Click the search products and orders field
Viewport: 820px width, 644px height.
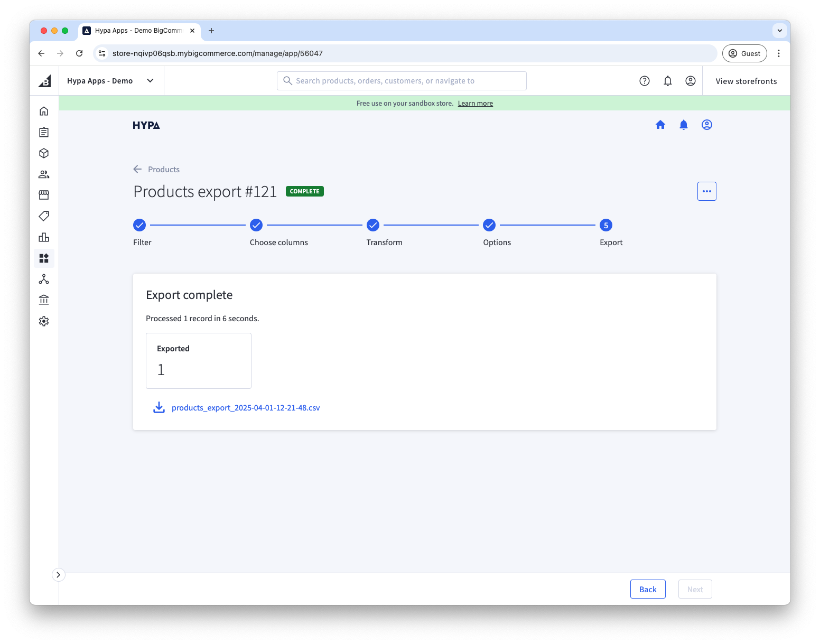click(402, 80)
